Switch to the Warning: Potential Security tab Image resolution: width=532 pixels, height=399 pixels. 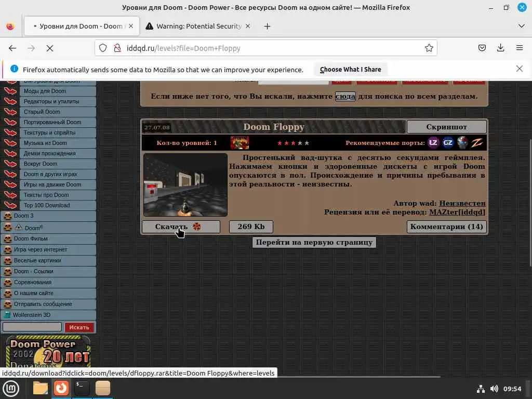[x=198, y=26]
